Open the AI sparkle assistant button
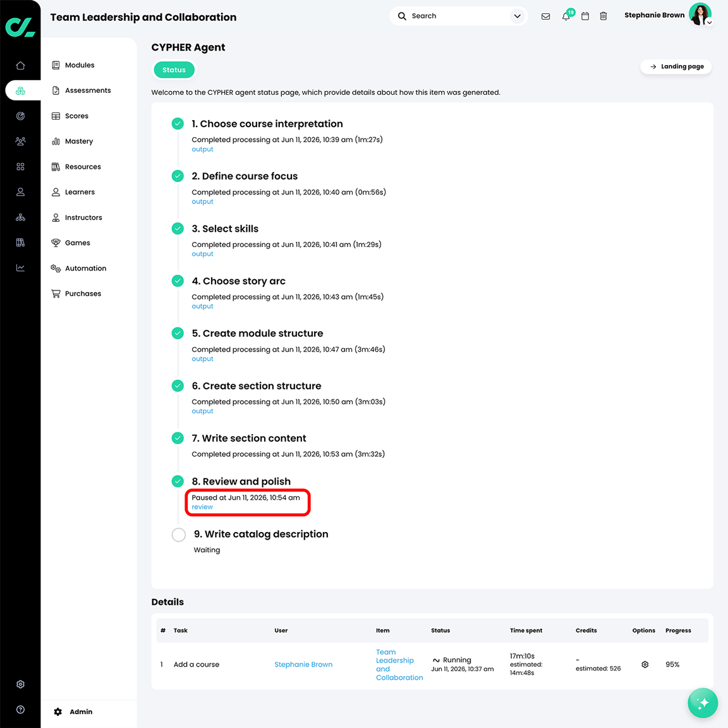The image size is (728, 728). pyautogui.click(x=703, y=703)
